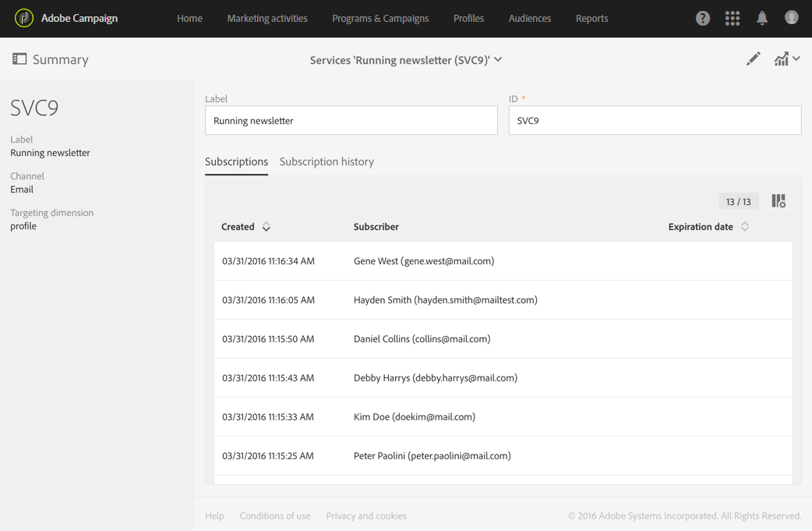
Task: Click the reports chart icon in toolbar
Action: (x=782, y=58)
